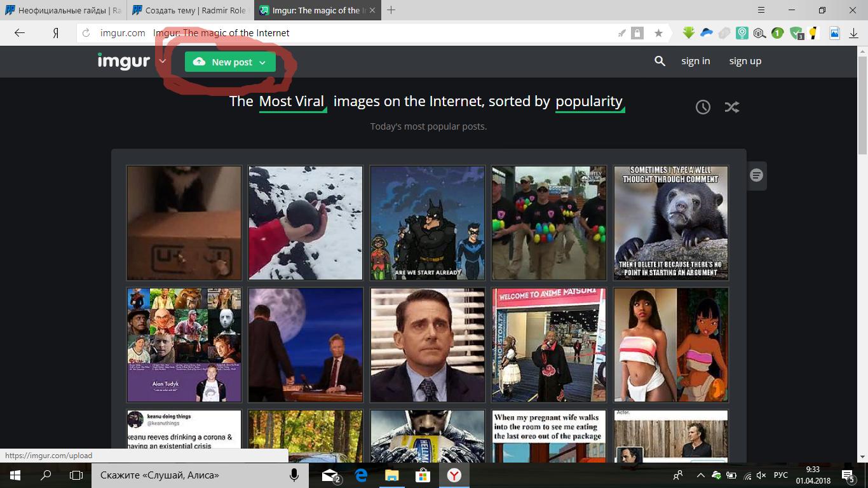Open the keanu doing things tweet post
This screenshot has width=868, height=488.
[x=184, y=436]
